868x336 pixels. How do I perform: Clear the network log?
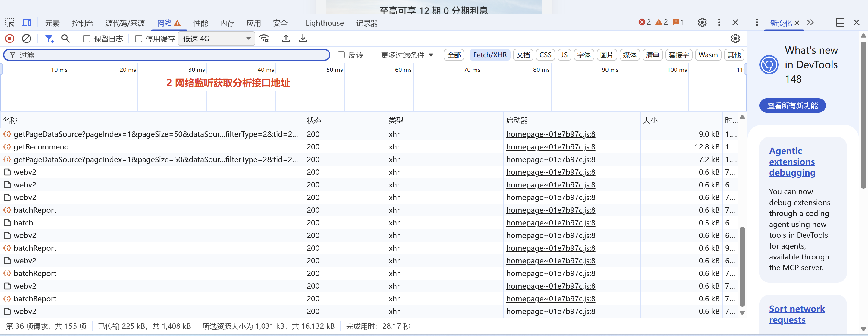point(26,39)
